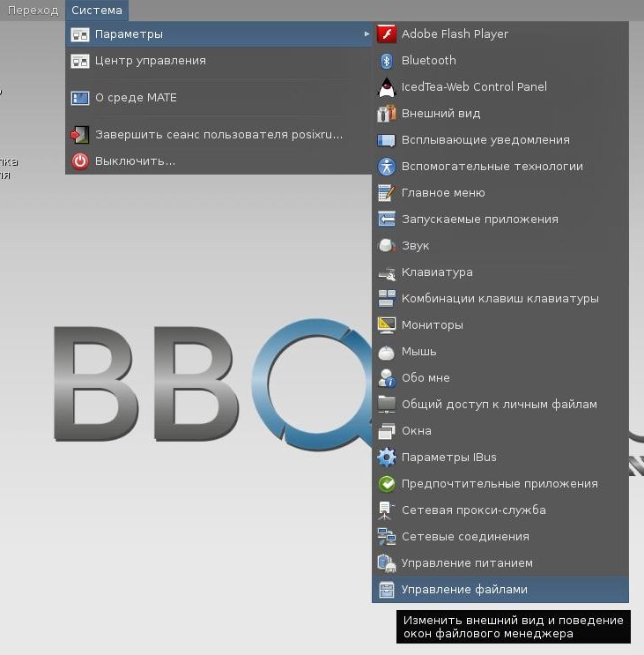Click the Мониторы display icon
This screenshot has height=655, width=644.
(387, 325)
